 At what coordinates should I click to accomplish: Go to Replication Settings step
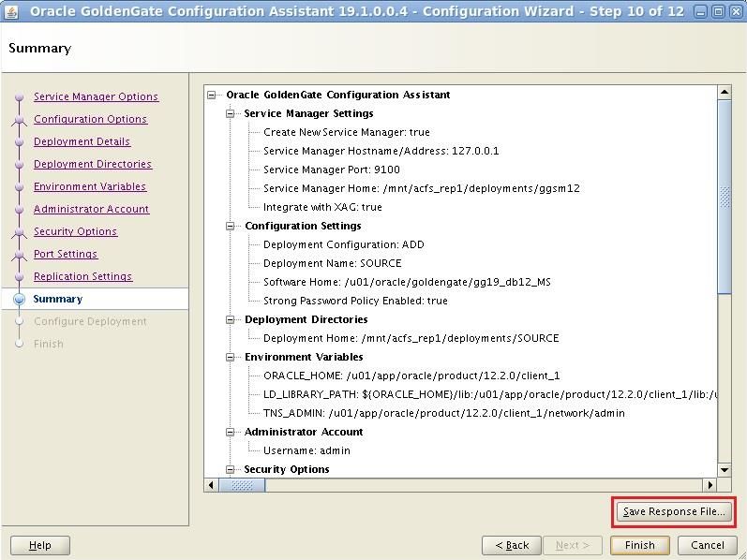[x=82, y=276]
